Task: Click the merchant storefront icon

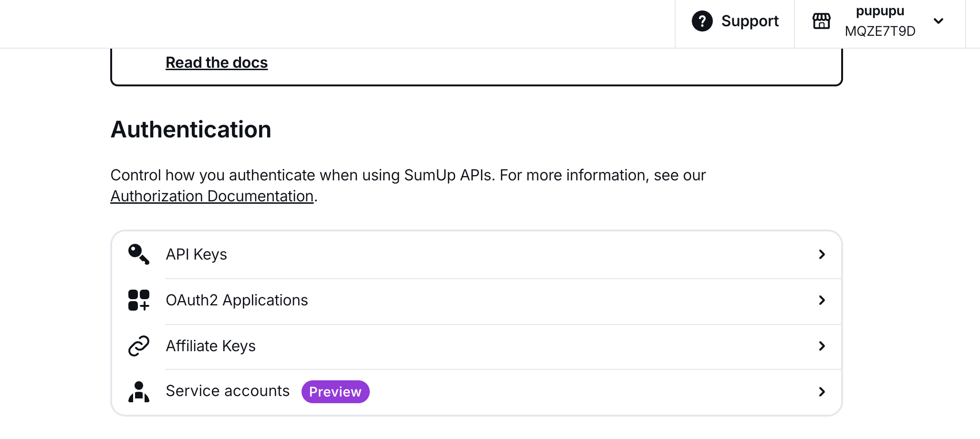Action: pos(821,21)
